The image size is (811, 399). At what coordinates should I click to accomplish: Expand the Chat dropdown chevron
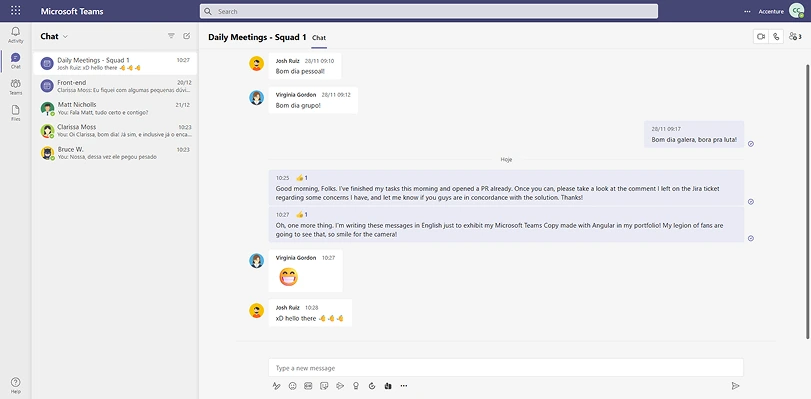click(x=66, y=37)
